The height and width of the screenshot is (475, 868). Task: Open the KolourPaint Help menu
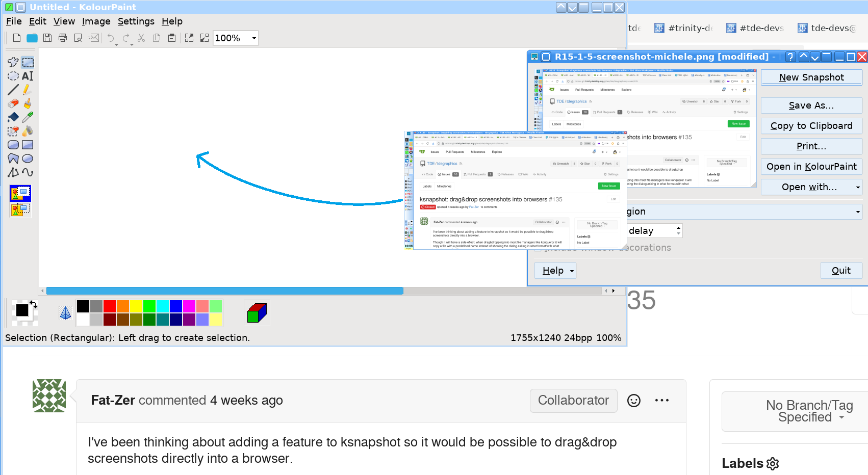click(172, 21)
